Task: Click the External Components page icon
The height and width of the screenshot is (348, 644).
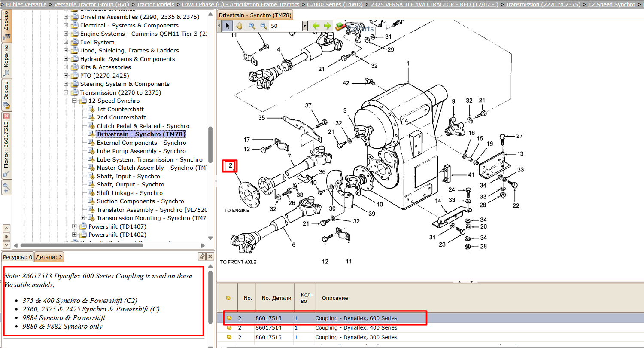Action: (91, 143)
